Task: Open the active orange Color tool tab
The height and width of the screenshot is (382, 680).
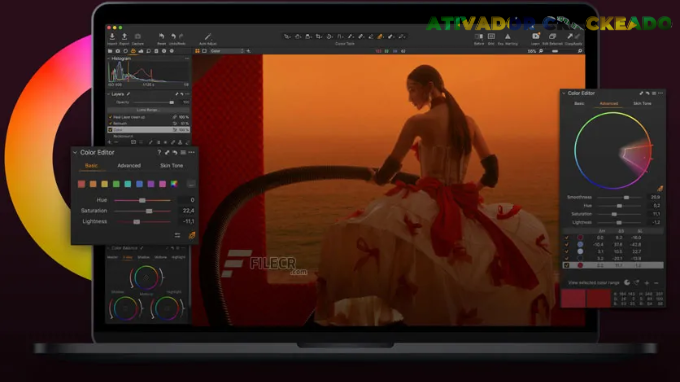Action: (x=133, y=51)
